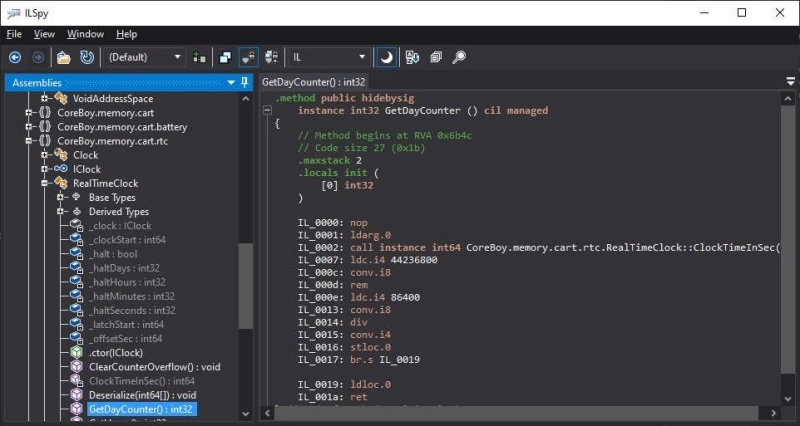The height and width of the screenshot is (426, 800).
Task: Select the VoidAddressSpace class icon
Action: pyautogui.click(x=61, y=98)
